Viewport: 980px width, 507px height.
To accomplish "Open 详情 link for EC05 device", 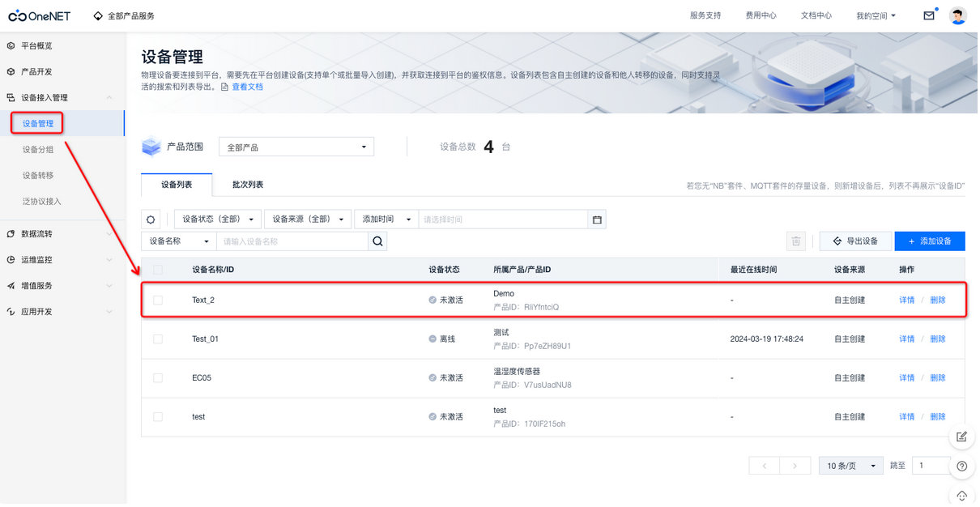I will (906, 378).
